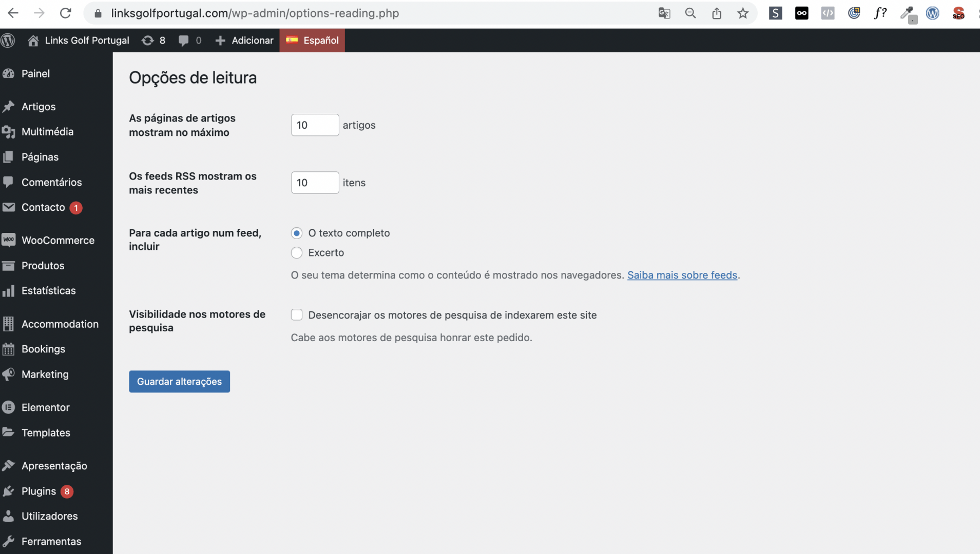Image resolution: width=980 pixels, height=554 pixels.
Task: Open the WordPress browser extension icon
Action: point(933,13)
